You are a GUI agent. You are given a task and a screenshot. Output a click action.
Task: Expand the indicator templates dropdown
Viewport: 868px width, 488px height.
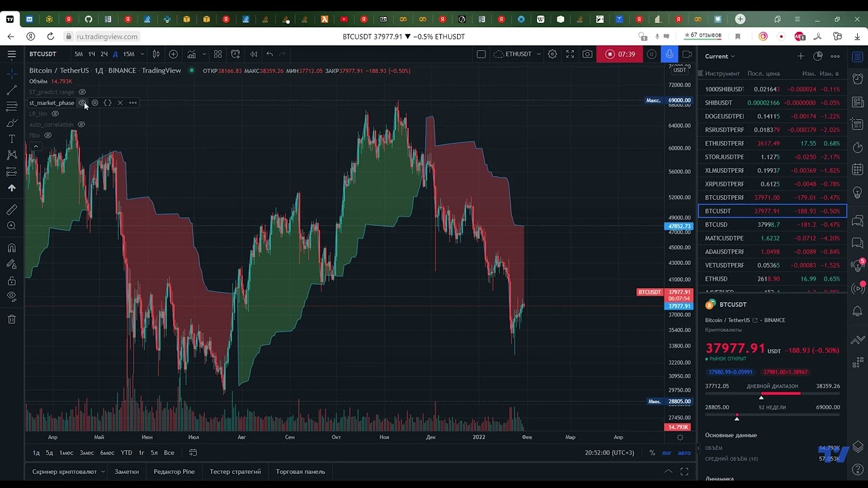(203, 54)
